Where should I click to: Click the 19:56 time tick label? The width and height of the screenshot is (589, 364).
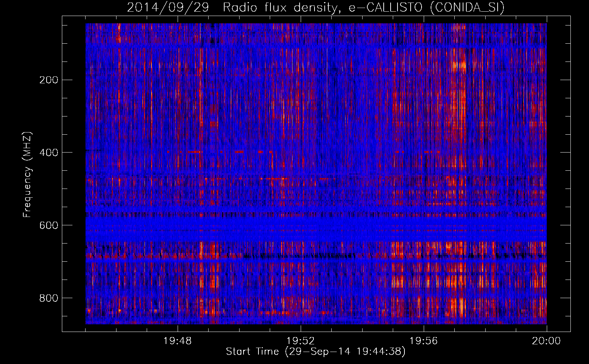point(424,341)
